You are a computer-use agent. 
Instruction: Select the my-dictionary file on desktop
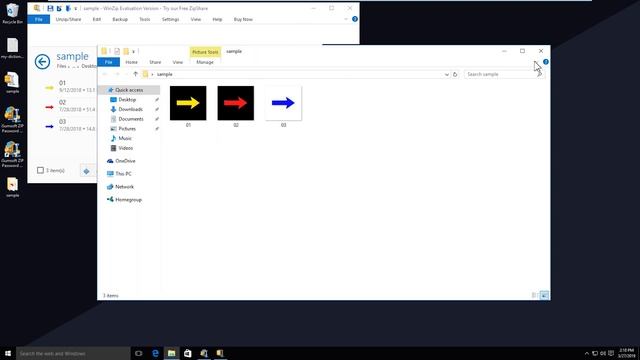(12, 48)
